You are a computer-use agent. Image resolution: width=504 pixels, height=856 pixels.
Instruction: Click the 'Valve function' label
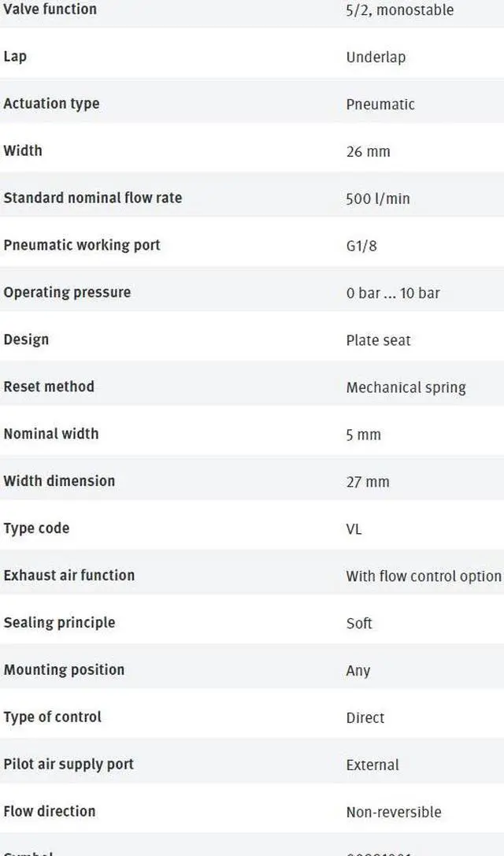[x=50, y=9]
